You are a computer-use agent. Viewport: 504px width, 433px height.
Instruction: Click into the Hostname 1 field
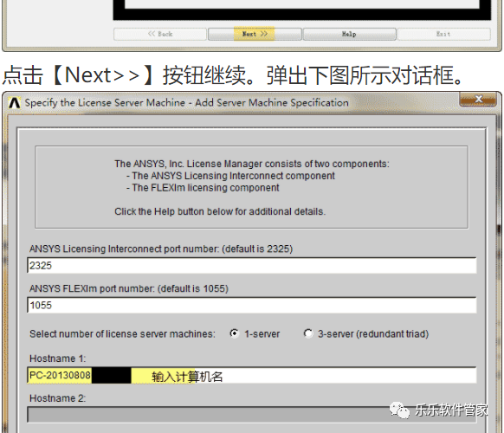click(252, 376)
